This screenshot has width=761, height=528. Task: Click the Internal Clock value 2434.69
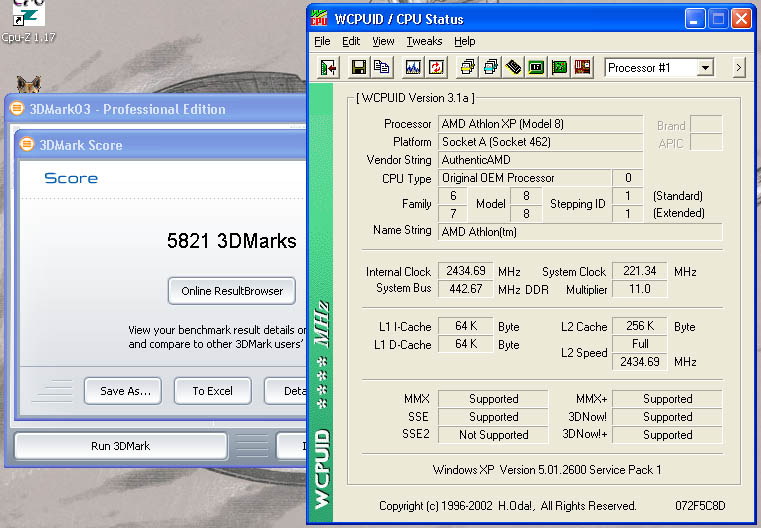(465, 270)
